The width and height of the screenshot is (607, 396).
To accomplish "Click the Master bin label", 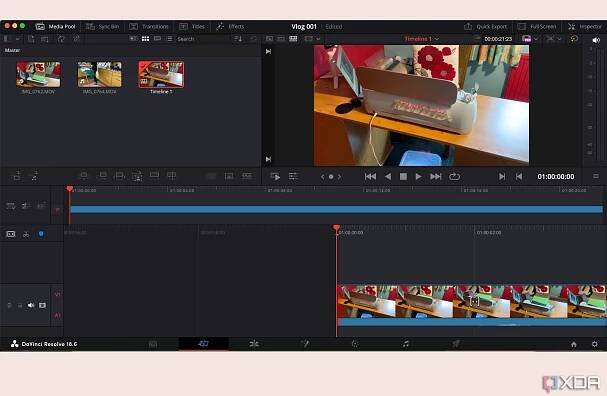I will tap(12, 50).
